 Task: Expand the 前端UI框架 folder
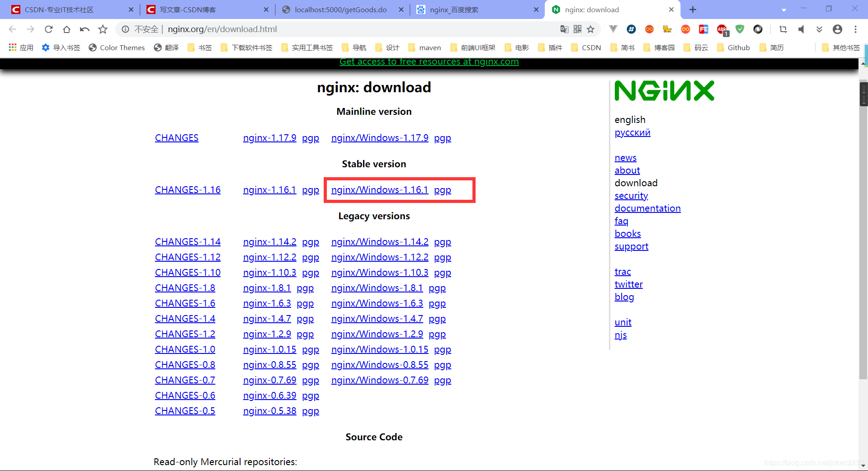(473, 47)
